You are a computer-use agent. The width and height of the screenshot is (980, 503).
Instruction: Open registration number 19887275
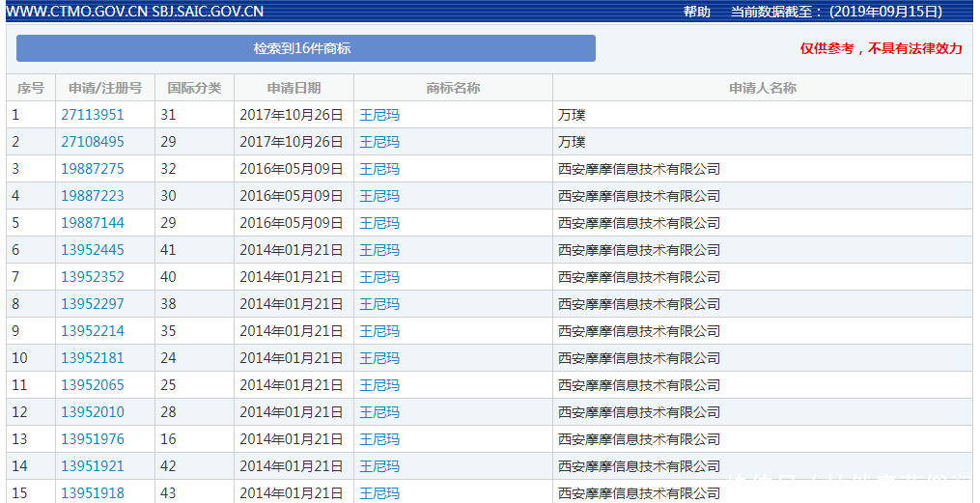pos(93,169)
